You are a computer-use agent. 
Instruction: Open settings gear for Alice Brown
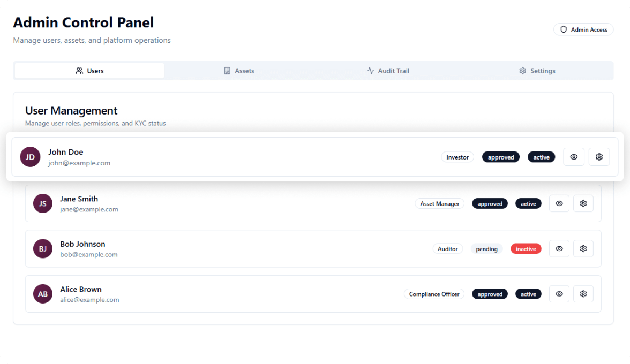click(583, 294)
